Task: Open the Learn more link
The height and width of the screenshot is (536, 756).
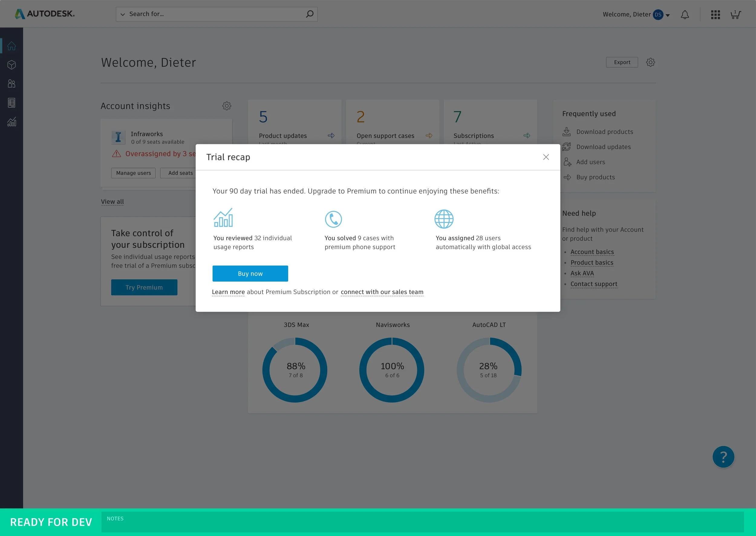Action: pos(228,292)
